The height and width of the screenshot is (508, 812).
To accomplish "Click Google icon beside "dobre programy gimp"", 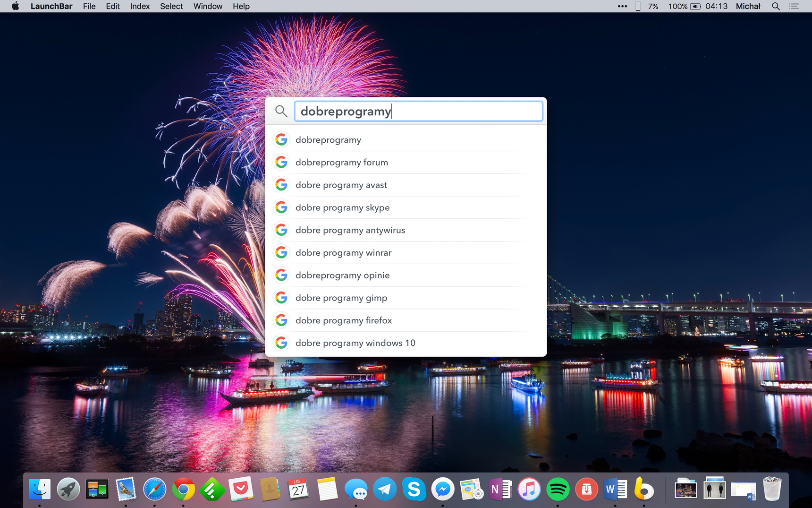I will click(281, 298).
